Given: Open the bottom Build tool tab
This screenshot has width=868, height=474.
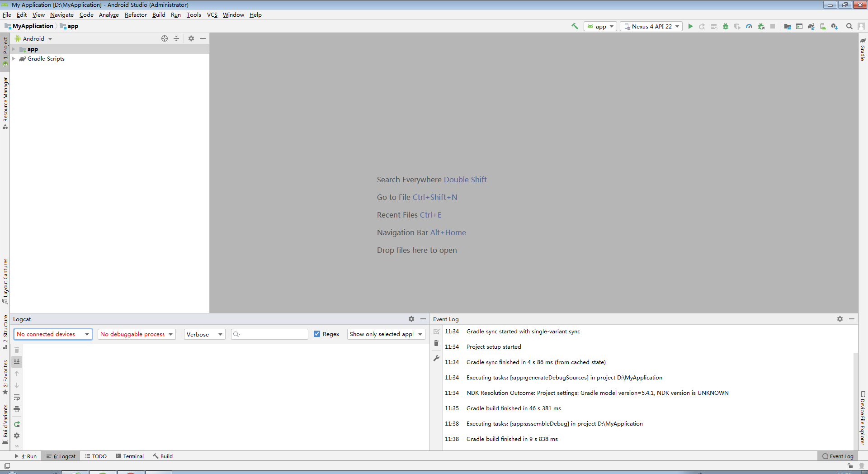Looking at the screenshot, I should [x=163, y=456].
